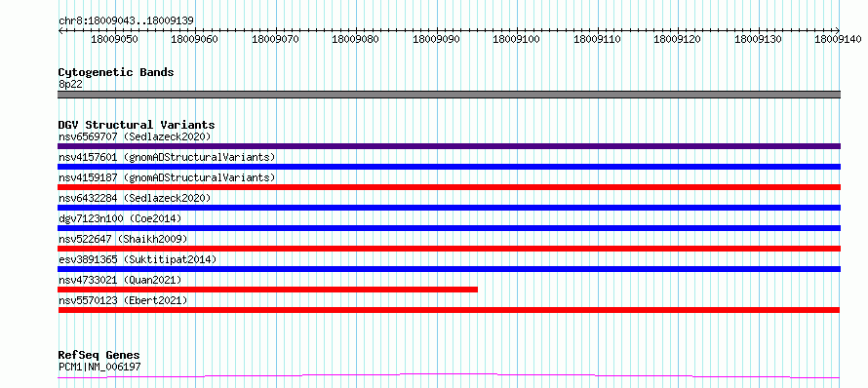Select the blue nsv4157601 variant bar
Screen dimensions: 868x388
pos(449,167)
